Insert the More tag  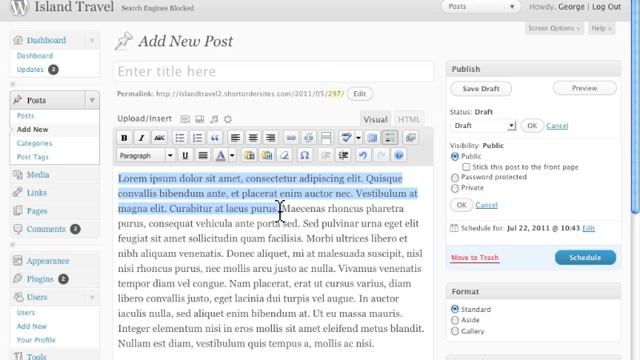326,138
